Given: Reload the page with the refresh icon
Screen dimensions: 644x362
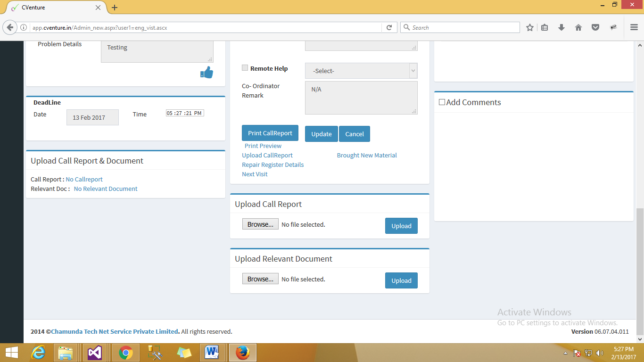Looking at the screenshot, I should (x=389, y=27).
